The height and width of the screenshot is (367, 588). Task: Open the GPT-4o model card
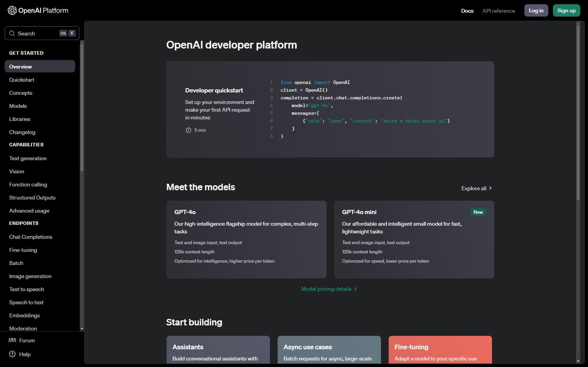(246, 240)
